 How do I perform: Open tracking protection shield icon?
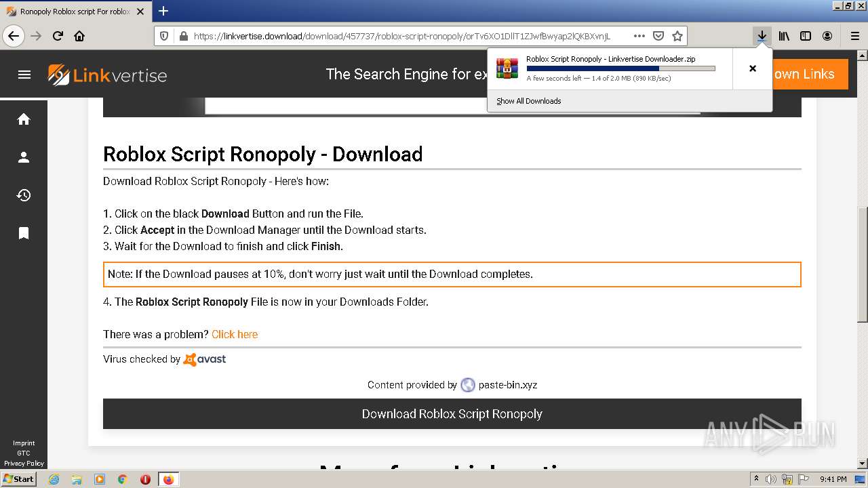click(x=163, y=36)
